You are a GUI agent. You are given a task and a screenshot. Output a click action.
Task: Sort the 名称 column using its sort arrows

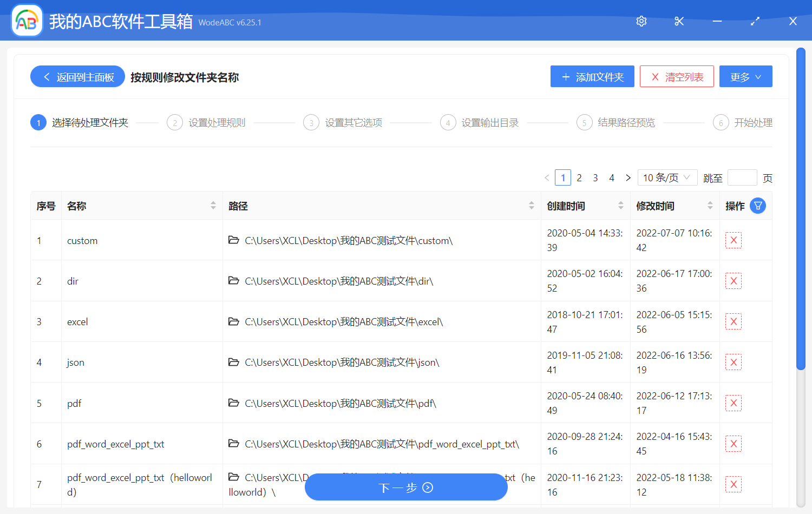212,206
